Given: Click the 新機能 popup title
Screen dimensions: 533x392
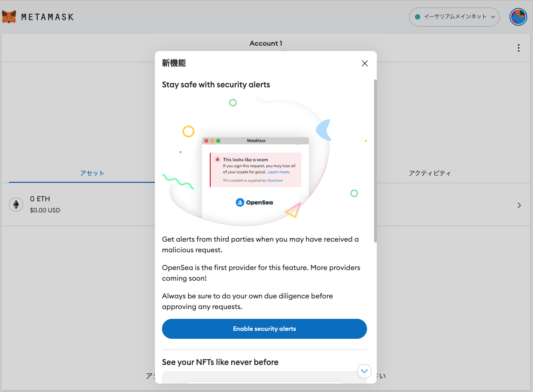Looking at the screenshot, I should (174, 63).
